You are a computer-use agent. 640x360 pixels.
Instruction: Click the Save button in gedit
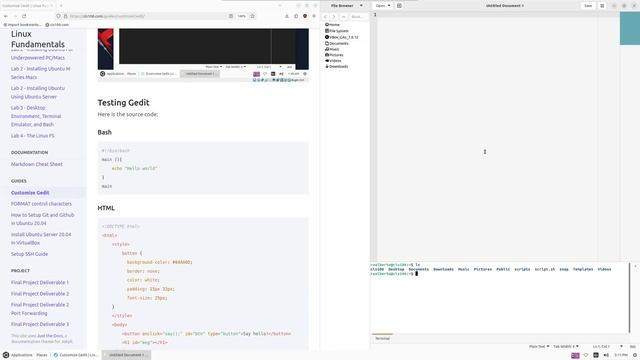pyautogui.click(x=588, y=6)
